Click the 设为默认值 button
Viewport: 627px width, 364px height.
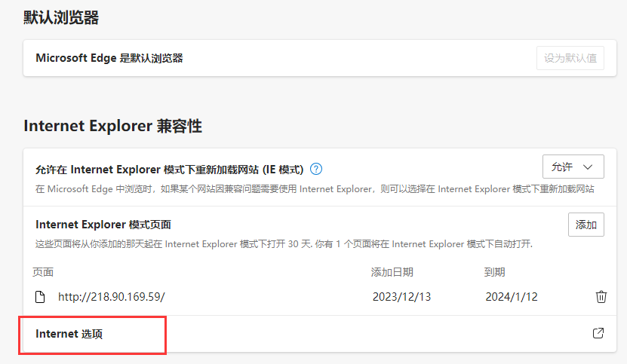tap(570, 58)
